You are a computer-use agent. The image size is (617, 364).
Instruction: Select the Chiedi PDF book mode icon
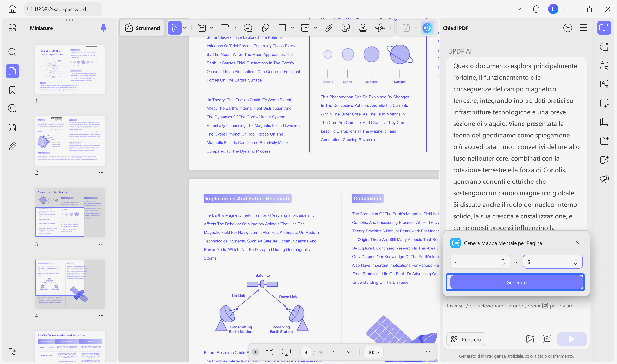coord(604,28)
